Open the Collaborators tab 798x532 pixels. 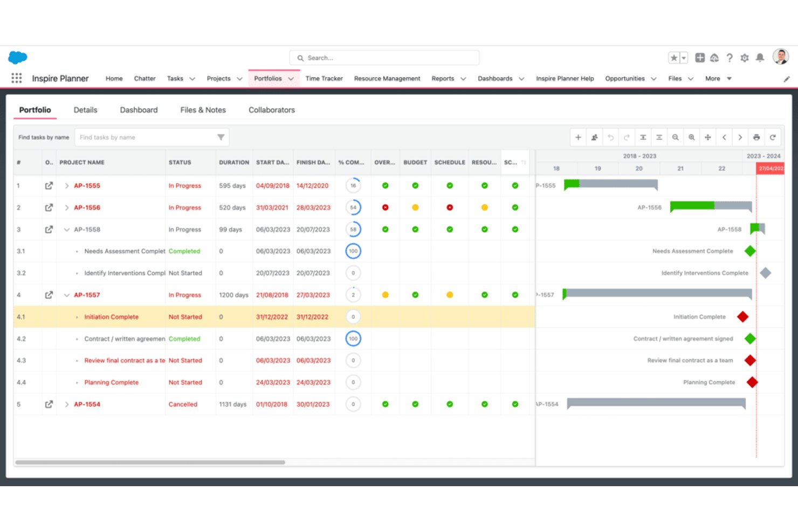coord(272,110)
